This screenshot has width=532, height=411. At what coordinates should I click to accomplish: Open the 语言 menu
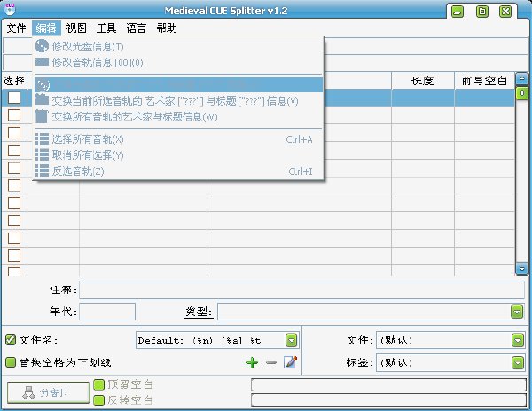click(136, 28)
